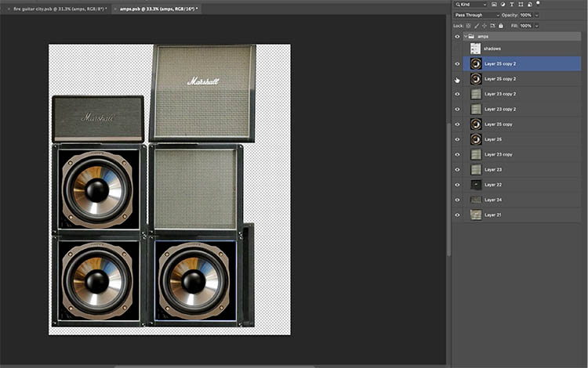Lock position move icon
The width and height of the screenshot is (588, 368).
tap(485, 26)
